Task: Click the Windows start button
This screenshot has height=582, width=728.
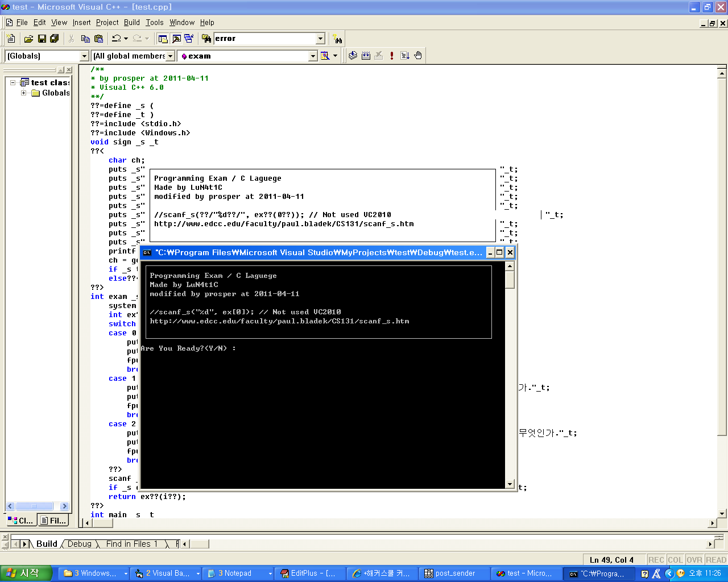Action: coord(26,573)
